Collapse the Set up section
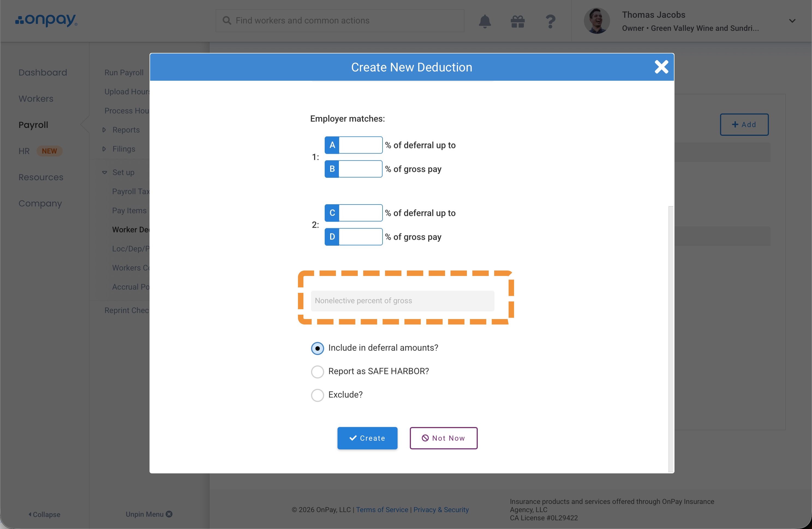The height and width of the screenshot is (529, 812). tap(105, 172)
